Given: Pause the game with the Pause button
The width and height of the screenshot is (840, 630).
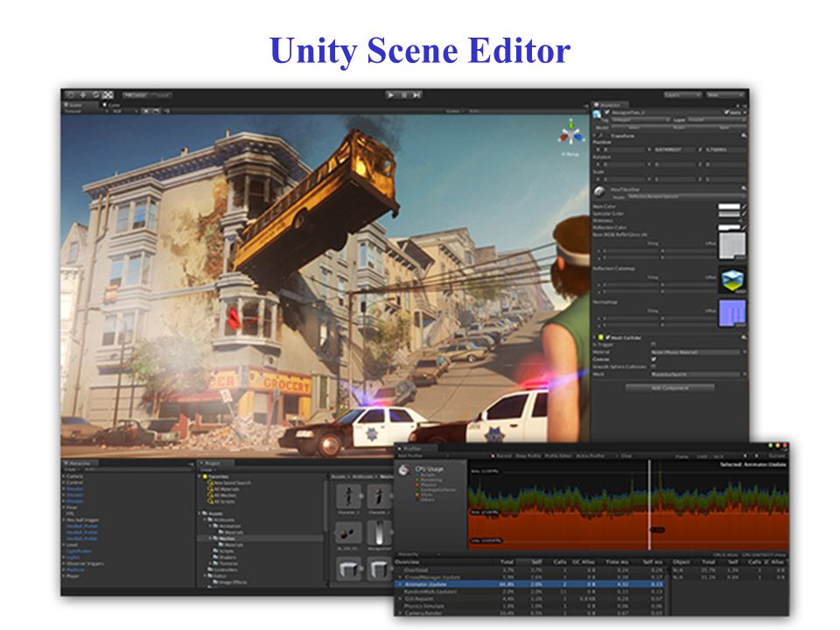Looking at the screenshot, I should [404, 94].
